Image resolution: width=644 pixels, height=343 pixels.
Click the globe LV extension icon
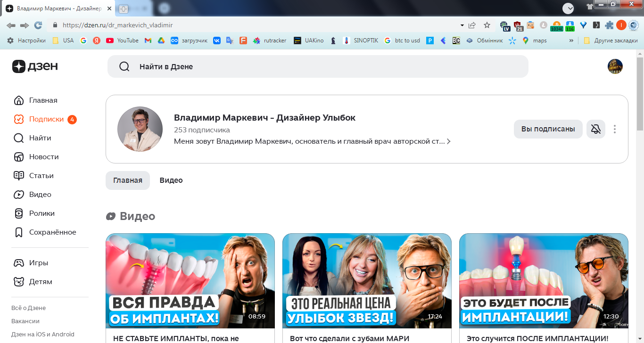[505, 25]
